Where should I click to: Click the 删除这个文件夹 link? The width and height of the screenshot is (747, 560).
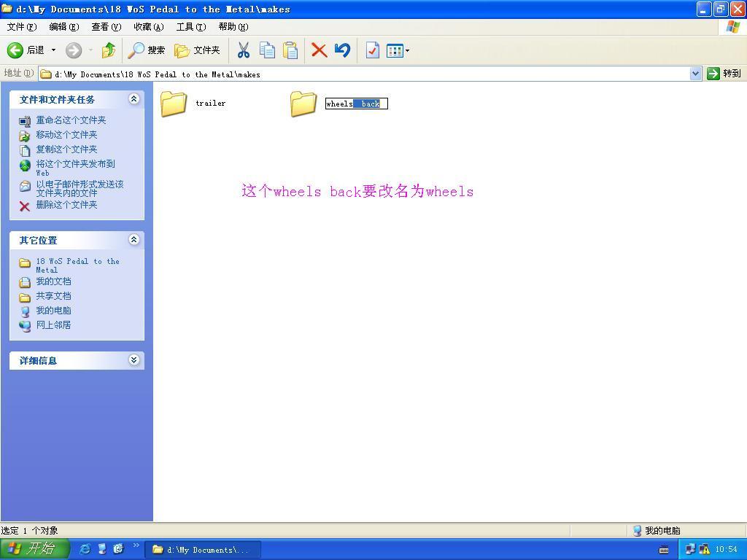[66, 205]
